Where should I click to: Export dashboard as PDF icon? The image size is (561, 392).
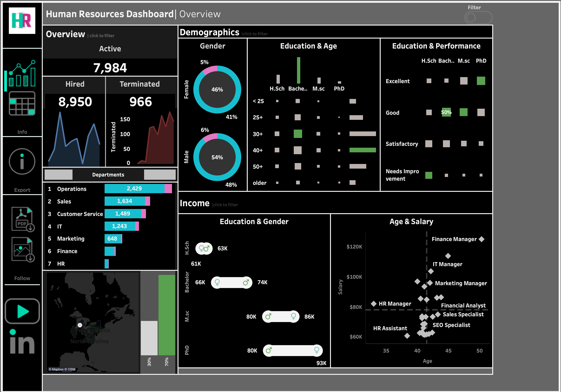coord(23,219)
